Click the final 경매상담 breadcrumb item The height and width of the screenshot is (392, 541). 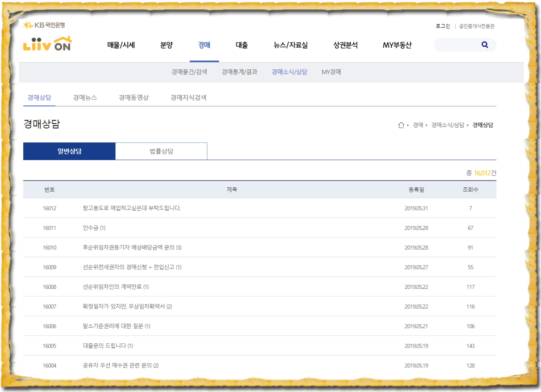pyautogui.click(x=483, y=125)
